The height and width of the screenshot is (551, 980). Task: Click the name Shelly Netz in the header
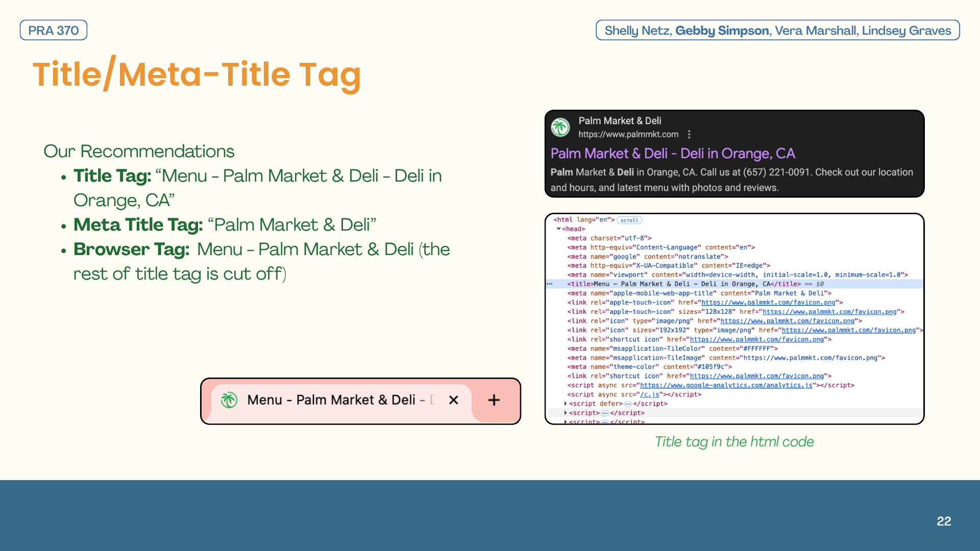(636, 31)
